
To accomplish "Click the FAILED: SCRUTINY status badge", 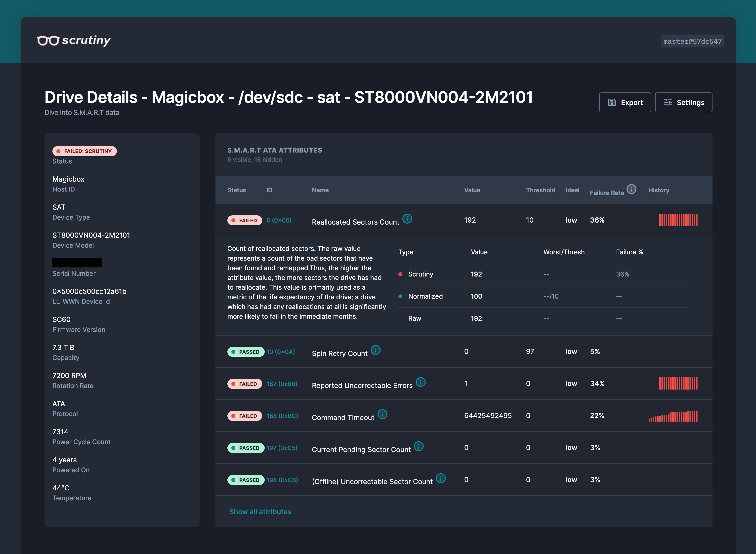I will click(x=84, y=151).
